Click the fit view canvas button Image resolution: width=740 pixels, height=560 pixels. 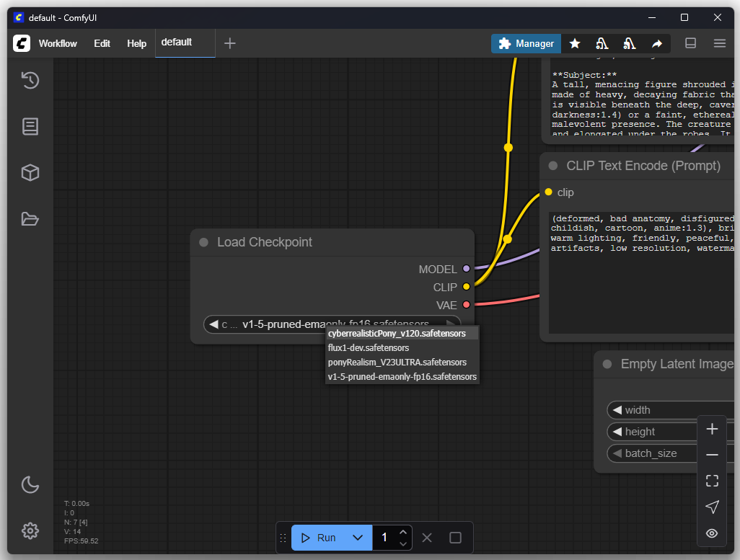pos(712,481)
